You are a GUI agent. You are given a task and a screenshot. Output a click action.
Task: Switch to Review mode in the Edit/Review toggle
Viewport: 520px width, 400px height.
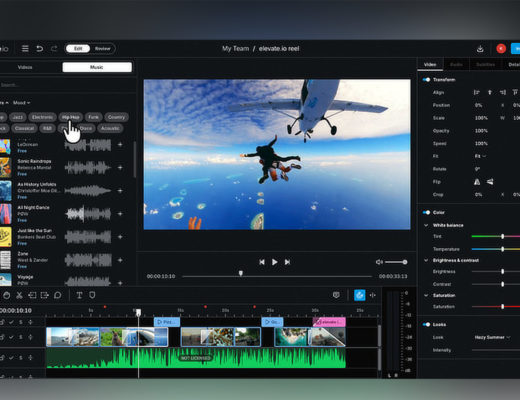(x=103, y=49)
